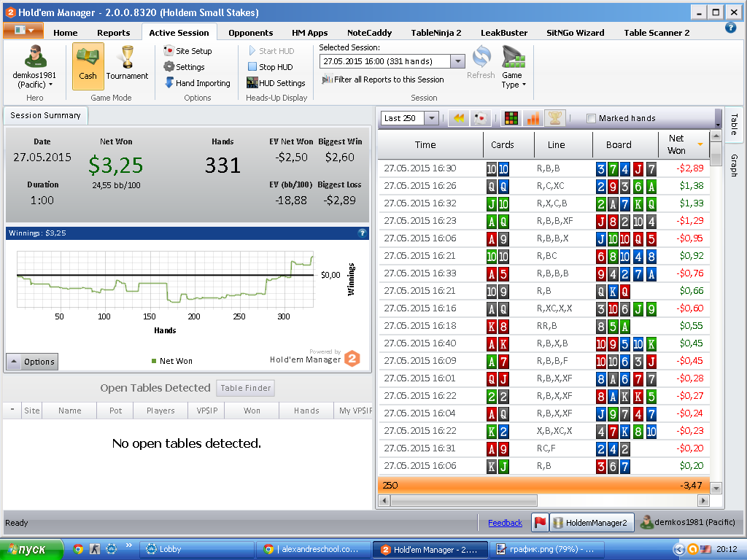
Task: Click demkos1981 (Pacific) in status bar
Action: click(688, 522)
